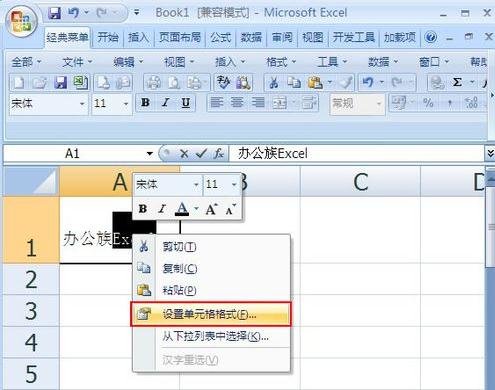Toggle align left in toolbar
The height and width of the screenshot is (390, 495).
coord(217,103)
